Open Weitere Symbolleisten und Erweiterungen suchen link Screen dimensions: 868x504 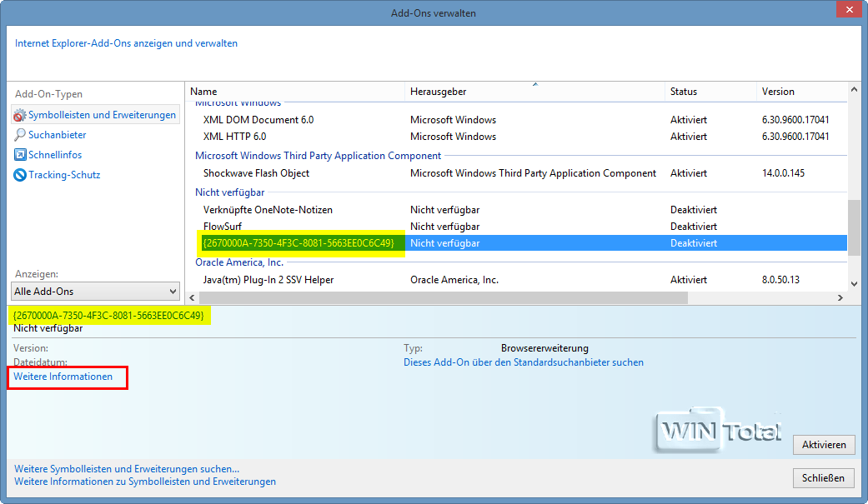[x=127, y=469]
